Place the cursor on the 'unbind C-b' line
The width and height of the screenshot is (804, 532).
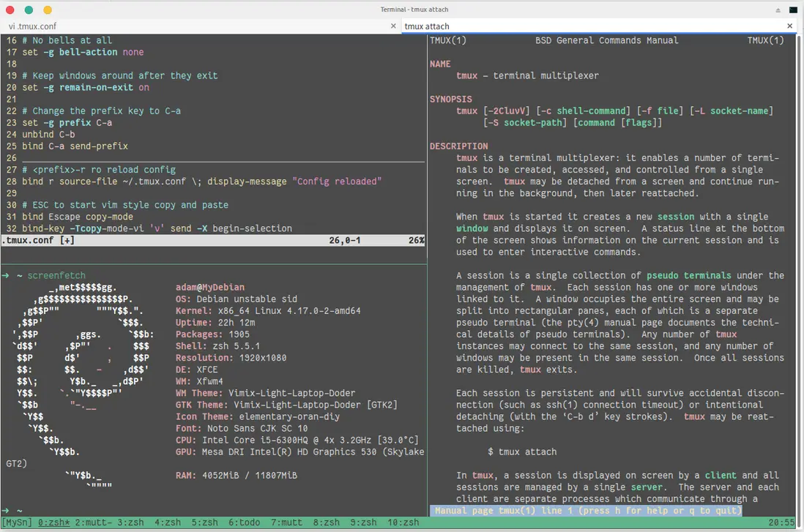(x=48, y=135)
